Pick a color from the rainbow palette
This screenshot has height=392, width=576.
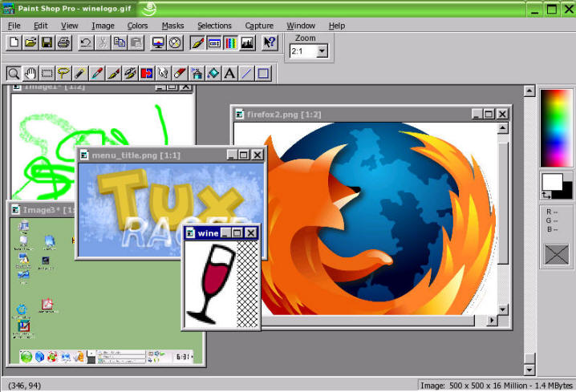(556, 128)
